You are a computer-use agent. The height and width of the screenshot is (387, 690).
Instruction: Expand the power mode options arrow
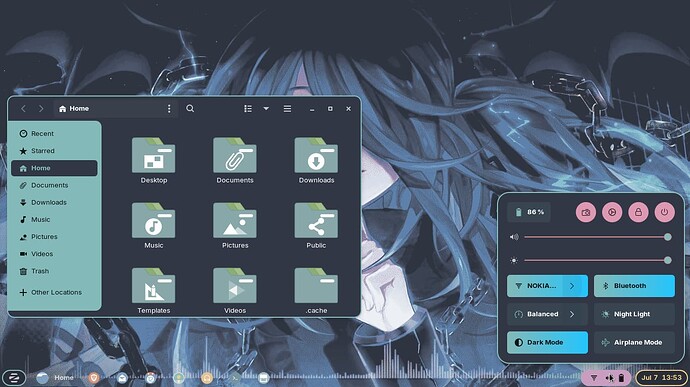click(x=572, y=314)
